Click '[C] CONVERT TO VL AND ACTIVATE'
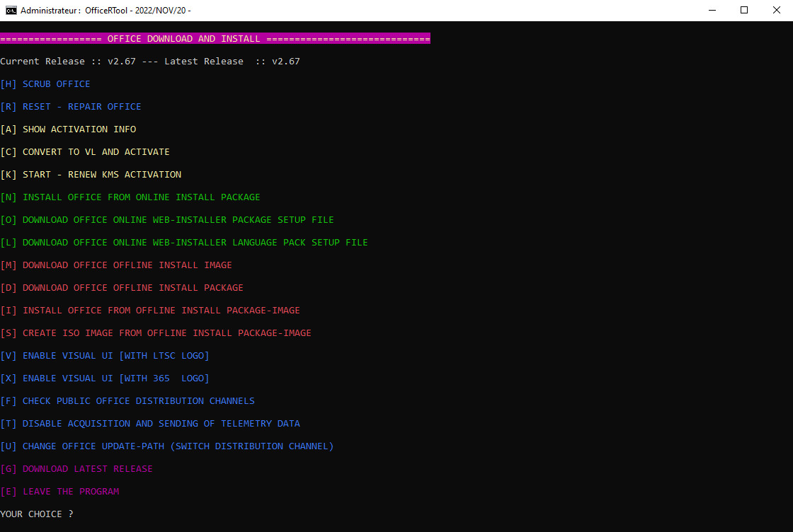Screen dimensions: 793x532 85,152
